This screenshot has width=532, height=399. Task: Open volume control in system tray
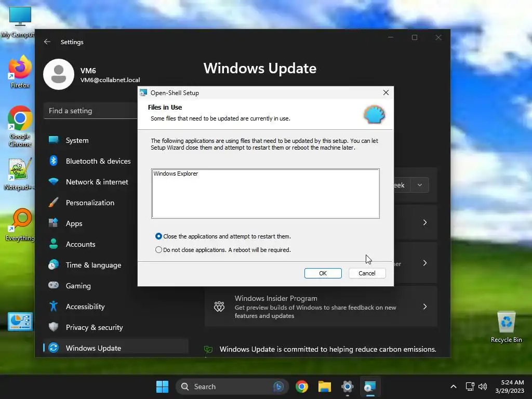point(483,387)
